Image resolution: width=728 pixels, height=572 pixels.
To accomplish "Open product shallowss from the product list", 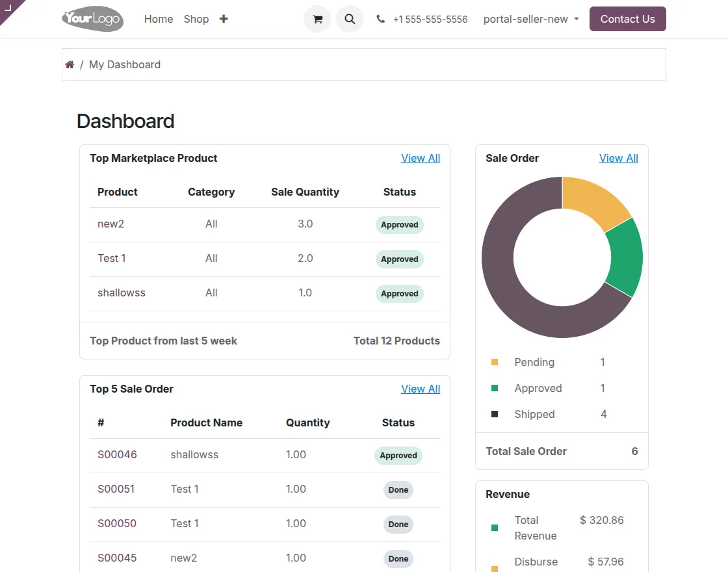I will 122,292.
